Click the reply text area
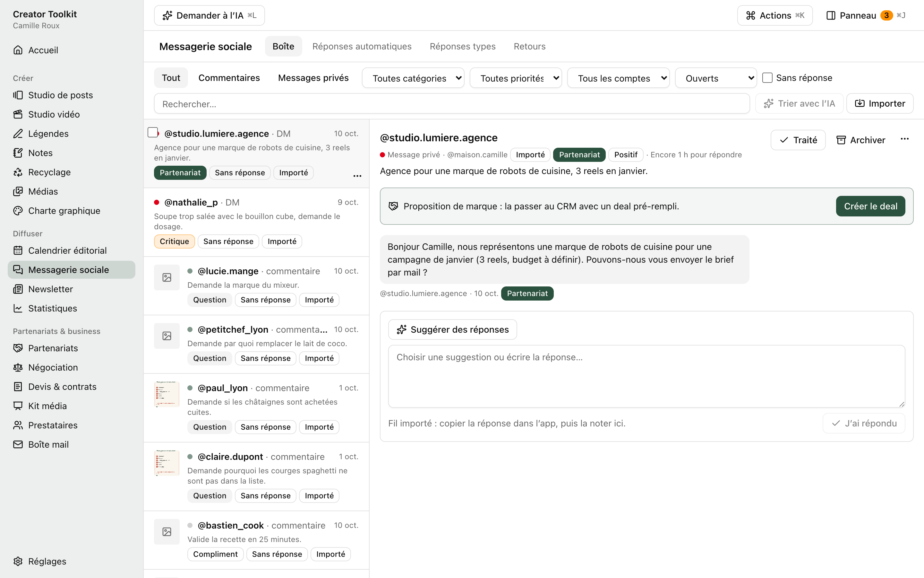The height and width of the screenshot is (578, 924). pos(646,376)
